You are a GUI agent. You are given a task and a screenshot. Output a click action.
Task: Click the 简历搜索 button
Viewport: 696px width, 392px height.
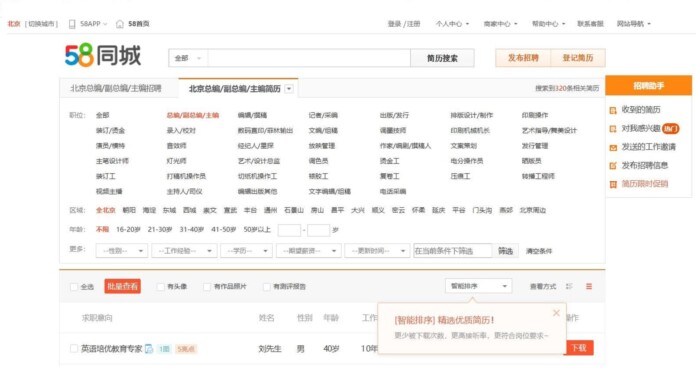click(442, 58)
